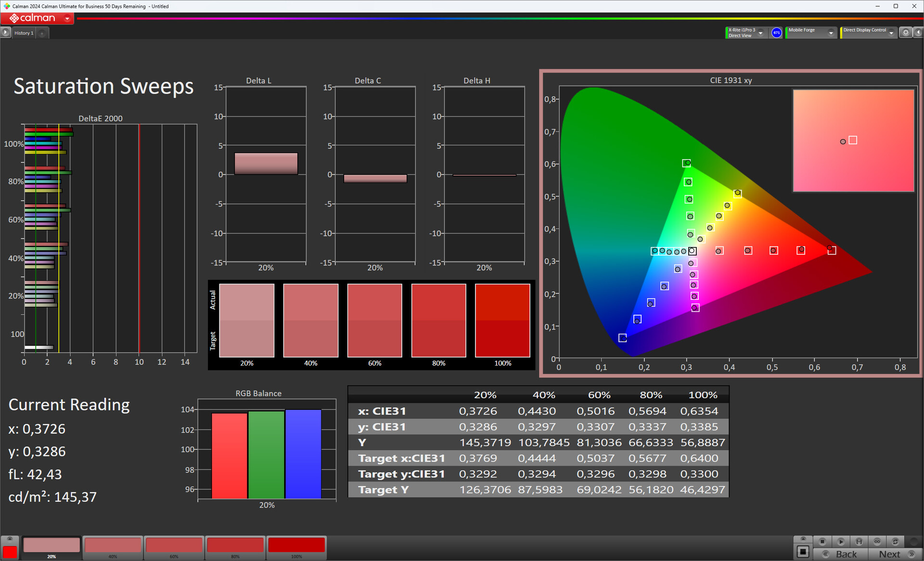Open the settings gear icon
The image size is (924, 561).
(x=906, y=33)
